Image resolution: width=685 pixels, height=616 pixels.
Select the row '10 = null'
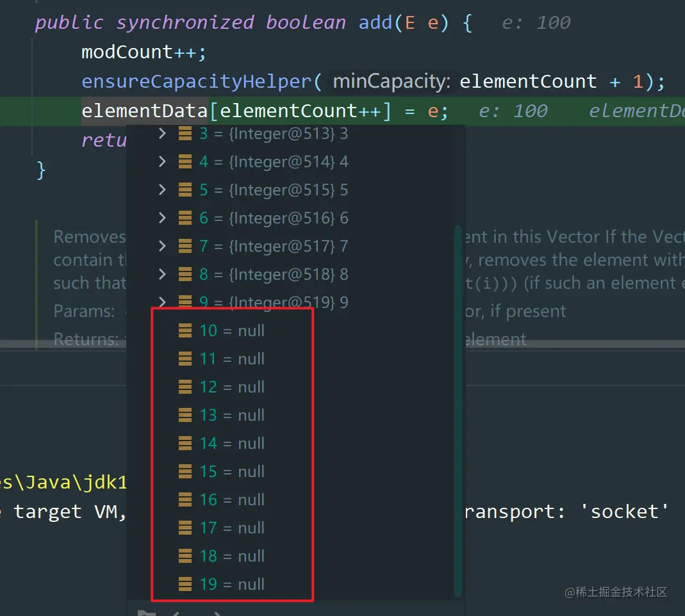[290, 330]
